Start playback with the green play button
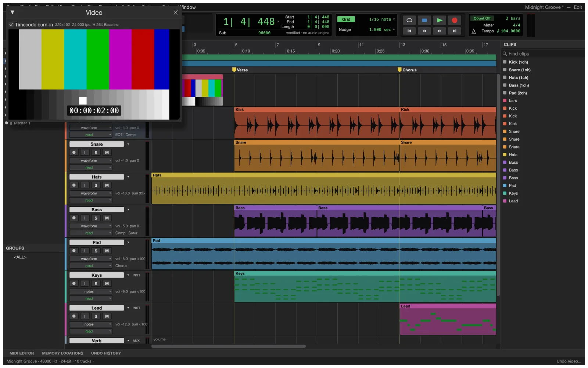The height and width of the screenshot is (368, 588). tap(439, 20)
